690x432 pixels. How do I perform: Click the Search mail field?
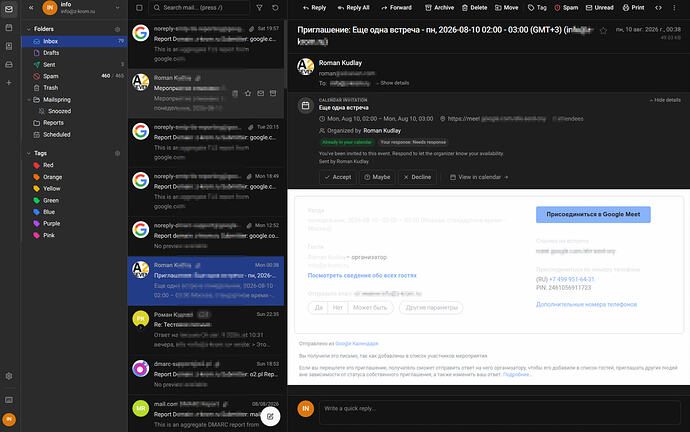[x=199, y=7]
